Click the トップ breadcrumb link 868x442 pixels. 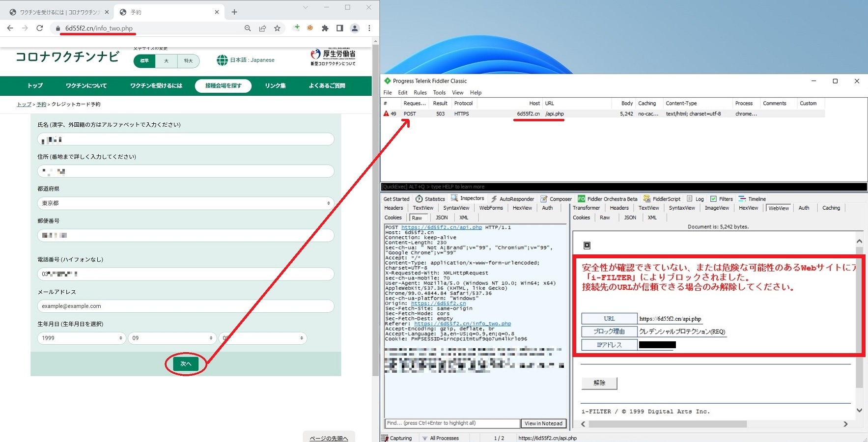(24, 105)
